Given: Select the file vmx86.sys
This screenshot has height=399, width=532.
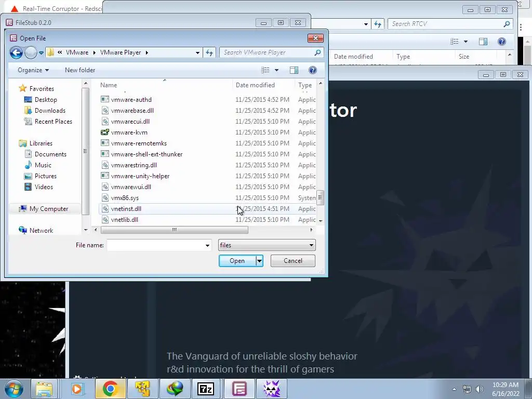Looking at the screenshot, I should pyautogui.click(x=125, y=198).
